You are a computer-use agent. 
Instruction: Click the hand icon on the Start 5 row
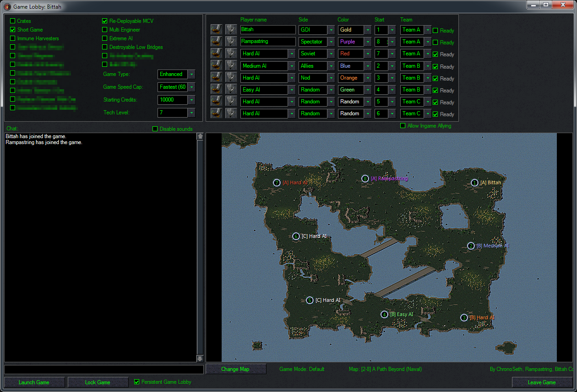point(231,102)
